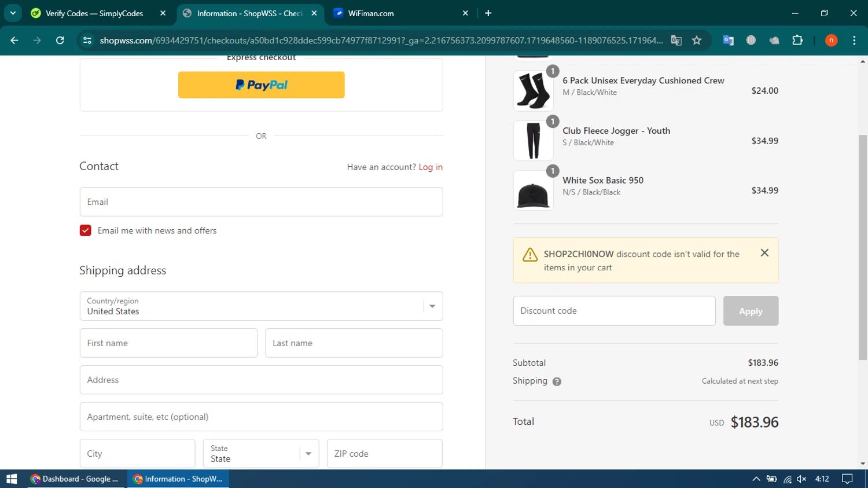Pay with the PayPal express button
The image size is (868, 488).
[261, 85]
